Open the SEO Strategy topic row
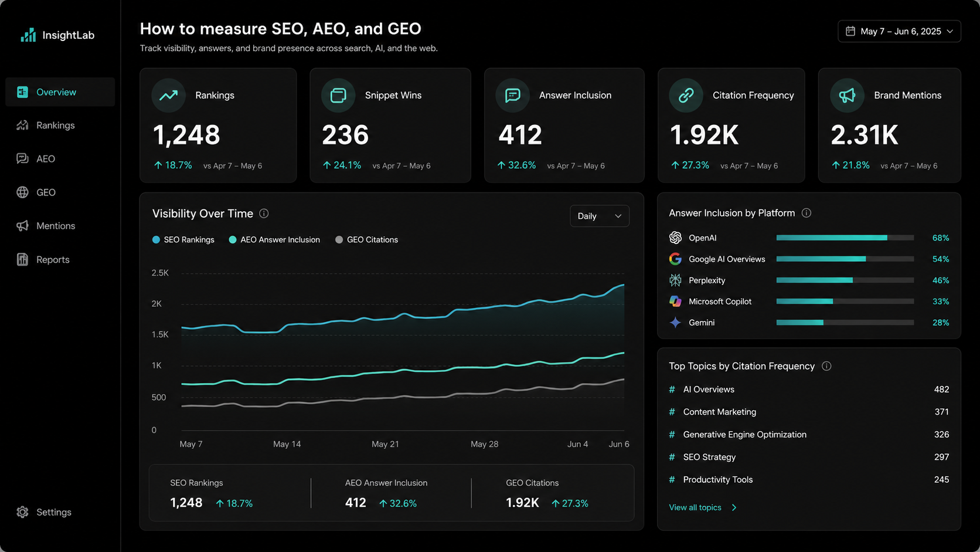The image size is (980, 552). pos(809,457)
